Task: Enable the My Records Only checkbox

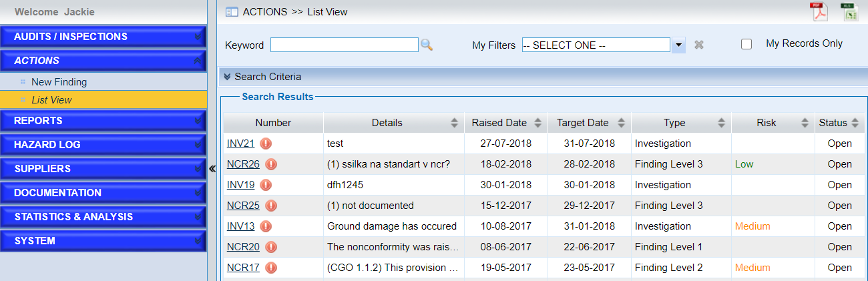Action: coord(746,44)
